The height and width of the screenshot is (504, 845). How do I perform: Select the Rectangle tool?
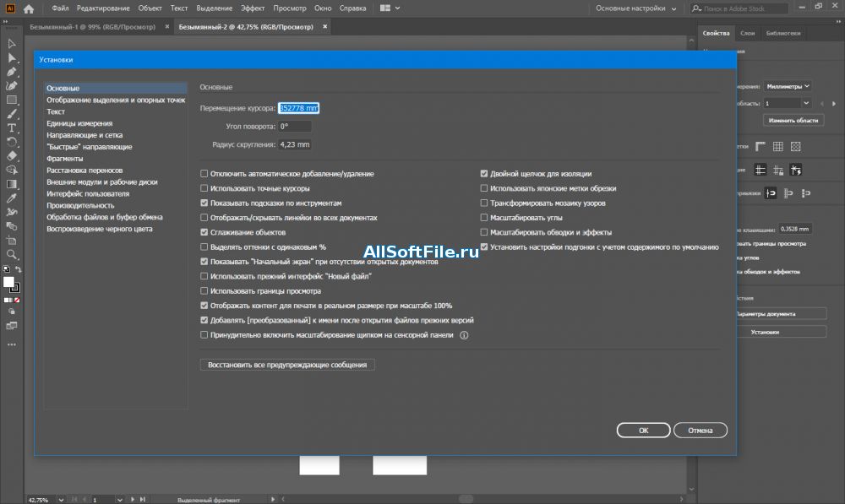12,100
